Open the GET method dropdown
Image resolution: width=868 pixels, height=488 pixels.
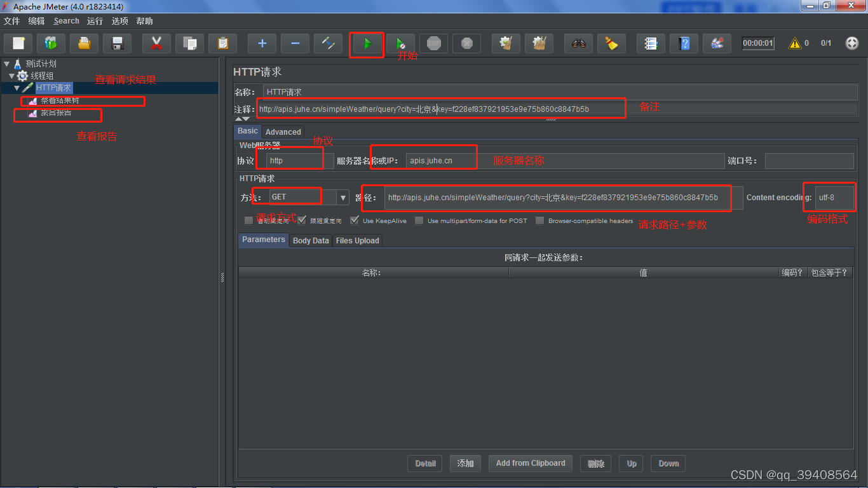pos(343,198)
